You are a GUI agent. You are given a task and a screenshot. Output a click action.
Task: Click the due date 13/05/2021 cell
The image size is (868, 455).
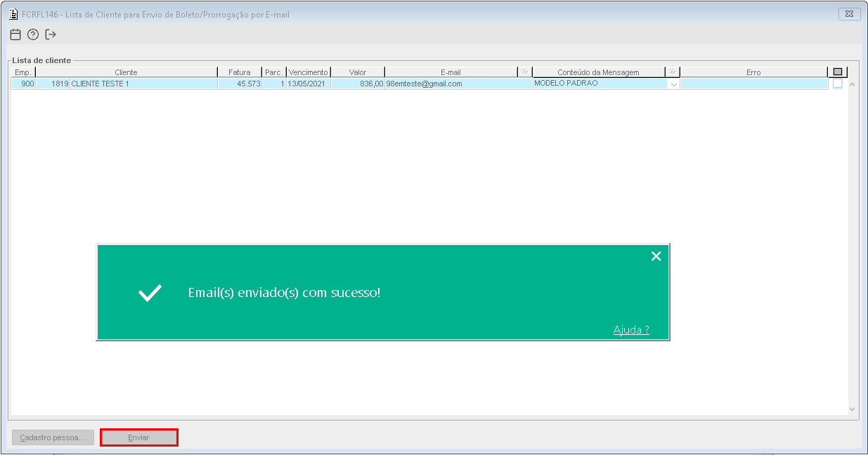(x=309, y=84)
